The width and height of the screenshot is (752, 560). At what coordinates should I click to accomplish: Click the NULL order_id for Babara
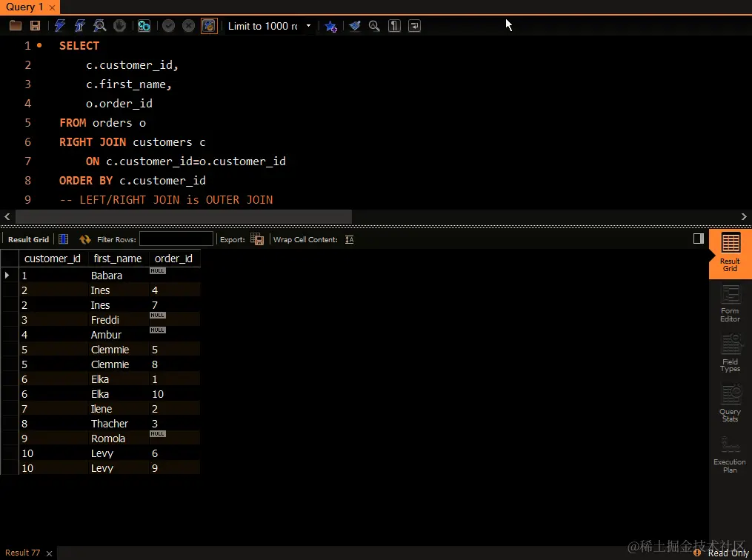tap(157, 271)
